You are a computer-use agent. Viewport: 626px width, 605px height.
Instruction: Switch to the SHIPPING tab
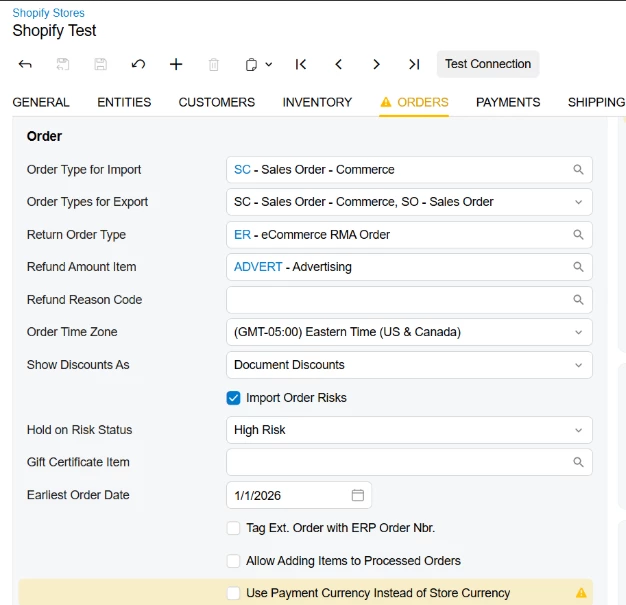596,102
